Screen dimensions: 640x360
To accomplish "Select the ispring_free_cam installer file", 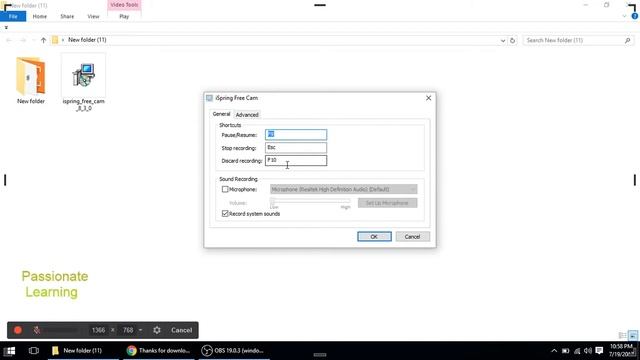I will (83, 83).
